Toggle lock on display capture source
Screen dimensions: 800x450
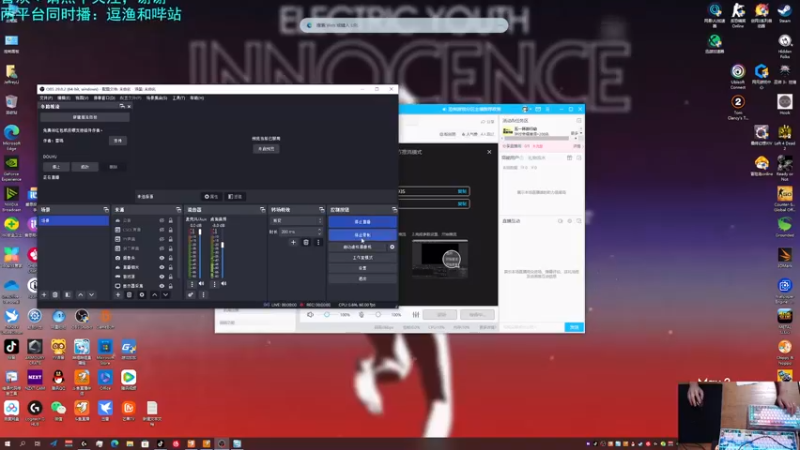(x=170, y=286)
